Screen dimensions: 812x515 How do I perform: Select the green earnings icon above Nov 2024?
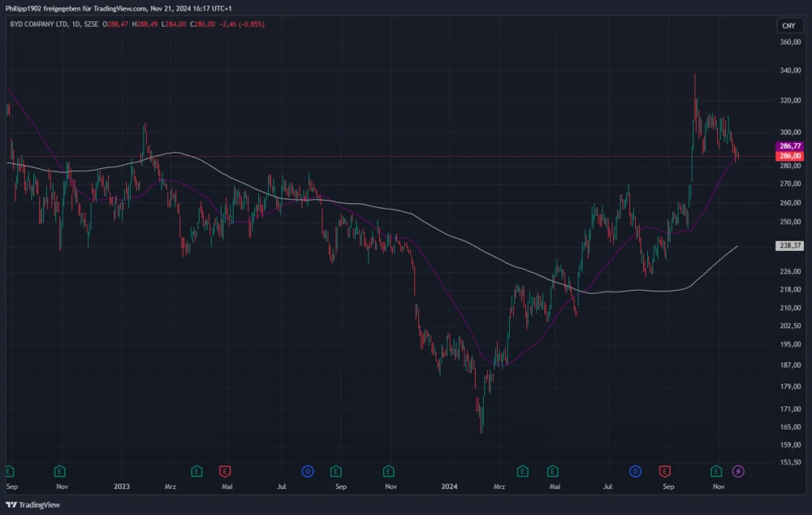point(716,470)
